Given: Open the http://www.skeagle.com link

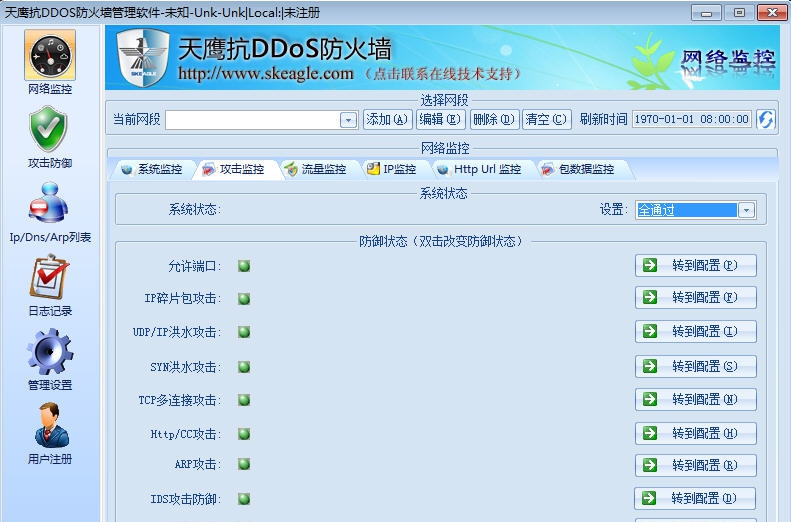Looking at the screenshot, I should [265, 74].
